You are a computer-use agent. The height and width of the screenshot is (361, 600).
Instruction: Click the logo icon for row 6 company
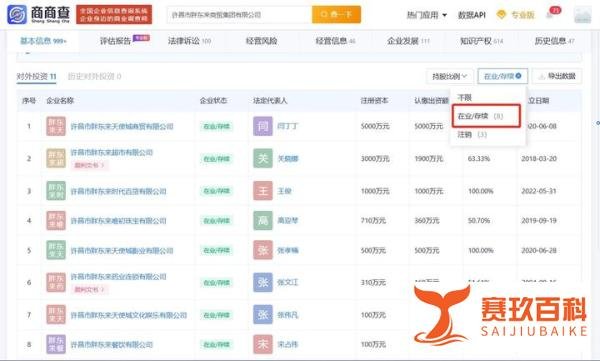(56, 283)
